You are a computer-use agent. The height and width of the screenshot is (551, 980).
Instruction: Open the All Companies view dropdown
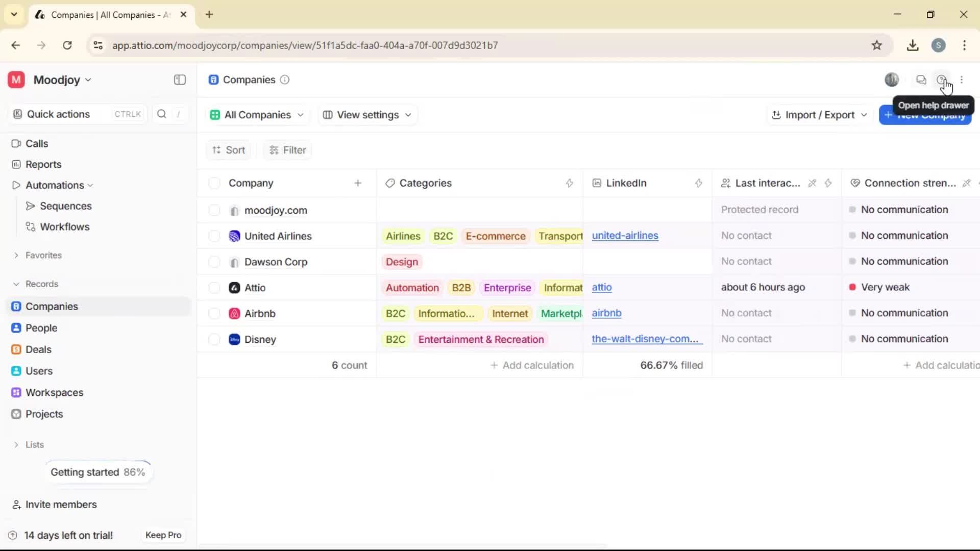257,115
